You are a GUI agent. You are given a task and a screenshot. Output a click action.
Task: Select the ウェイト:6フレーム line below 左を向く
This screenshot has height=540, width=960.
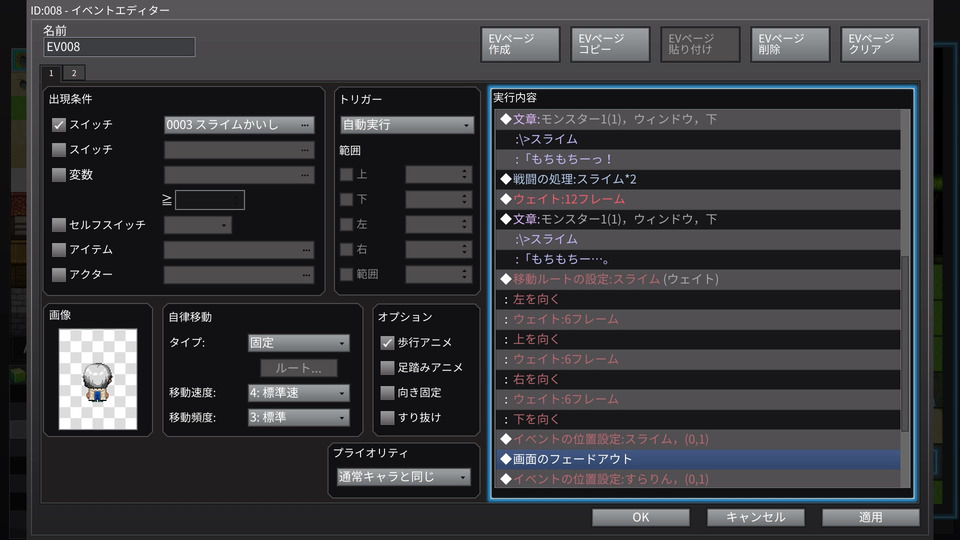pyautogui.click(x=698, y=320)
